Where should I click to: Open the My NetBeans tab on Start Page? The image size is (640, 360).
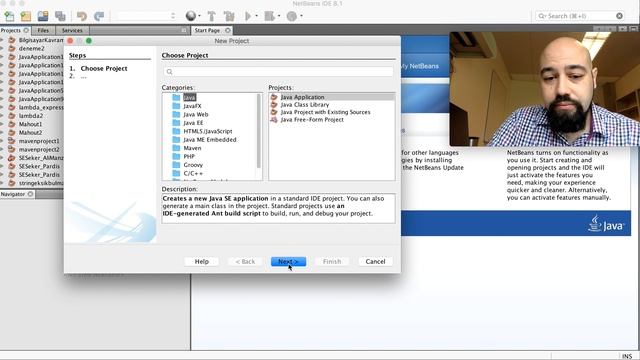point(420,66)
